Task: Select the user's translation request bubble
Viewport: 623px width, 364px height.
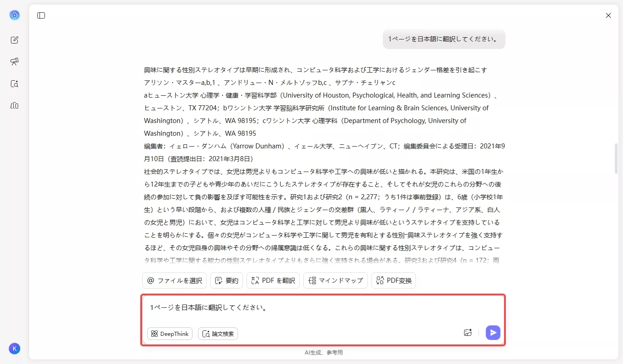Action: tap(444, 39)
